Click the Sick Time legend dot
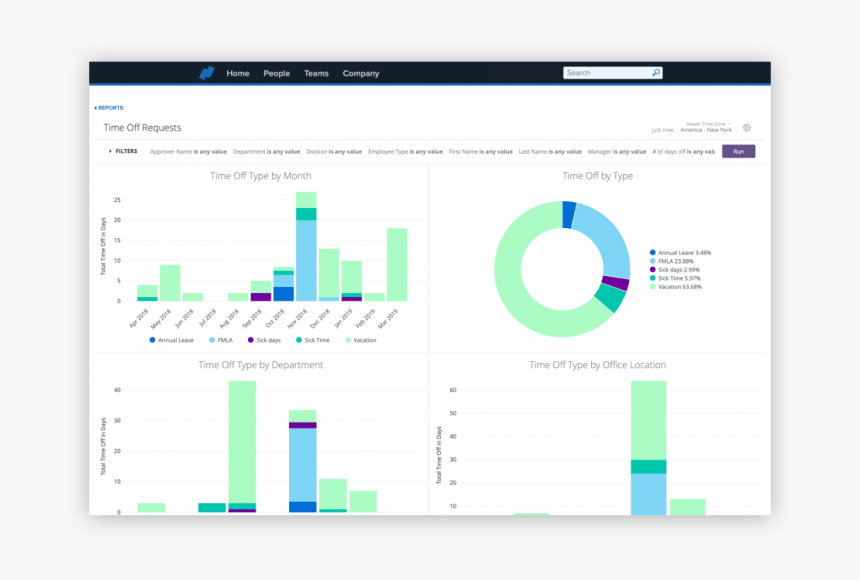This screenshot has width=860, height=580. tap(653, 278)
